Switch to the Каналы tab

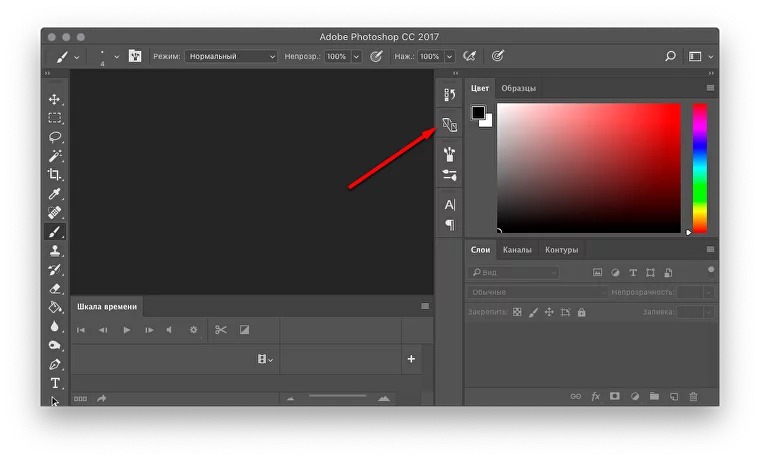coord(517,250)
